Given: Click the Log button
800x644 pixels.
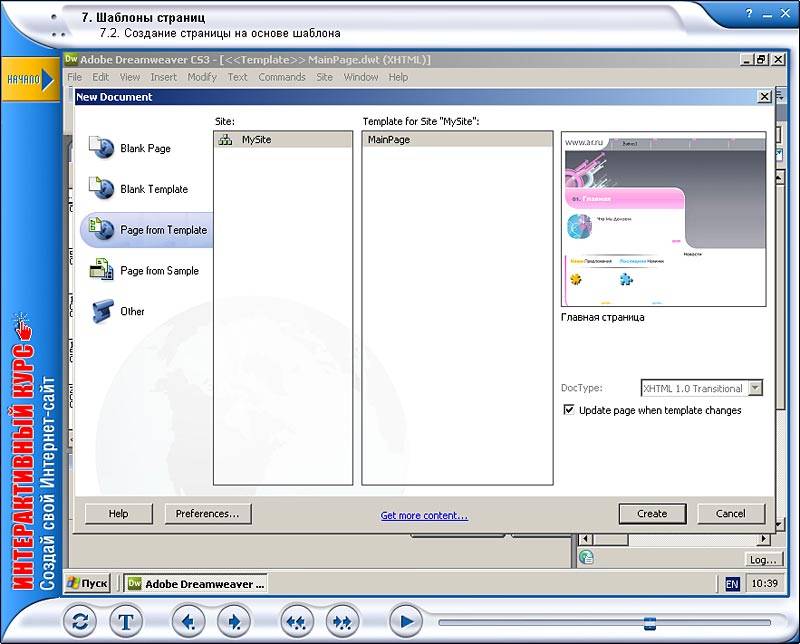Looking at the screenshot, I should coord(763,559).
